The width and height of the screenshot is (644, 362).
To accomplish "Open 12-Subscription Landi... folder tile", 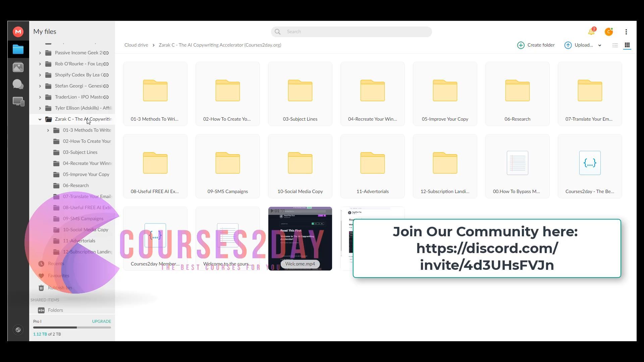I will click(445, 166).
